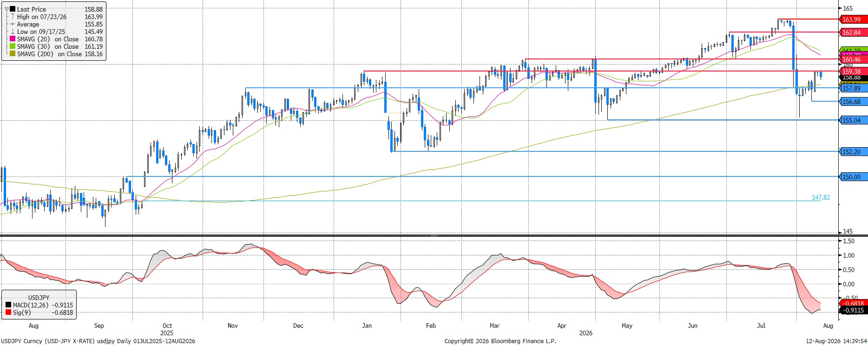Click the red Sig(9) legend swatch
The image size is (868, 345).
(x=8, y=312)
